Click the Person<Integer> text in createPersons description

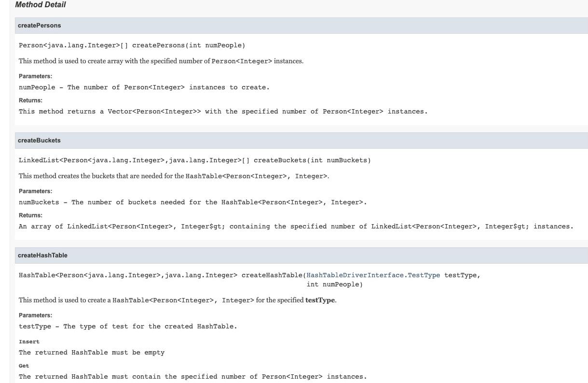(241, 61)
